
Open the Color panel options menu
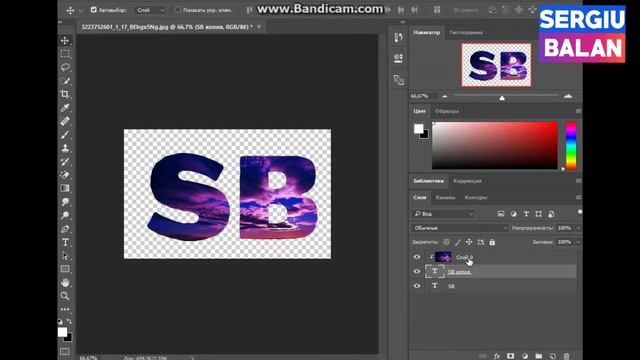pyautogui.click(x=578, y=111)
